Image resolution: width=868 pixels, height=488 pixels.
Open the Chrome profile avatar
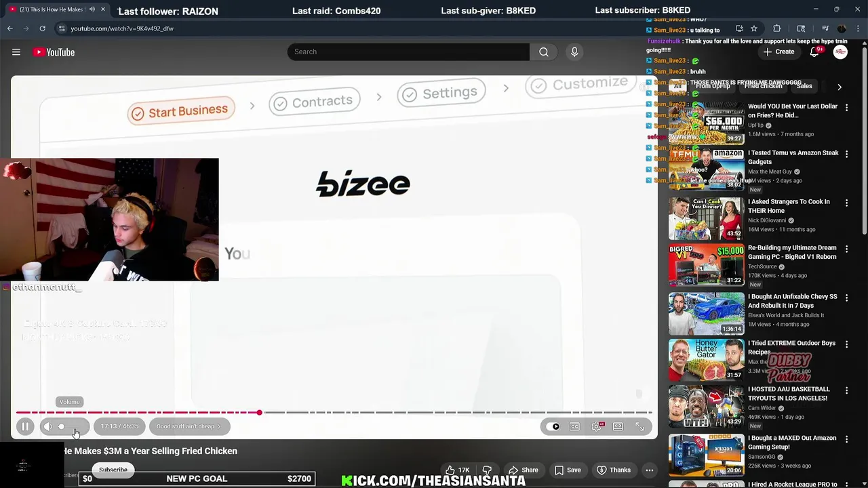(842, 28)
